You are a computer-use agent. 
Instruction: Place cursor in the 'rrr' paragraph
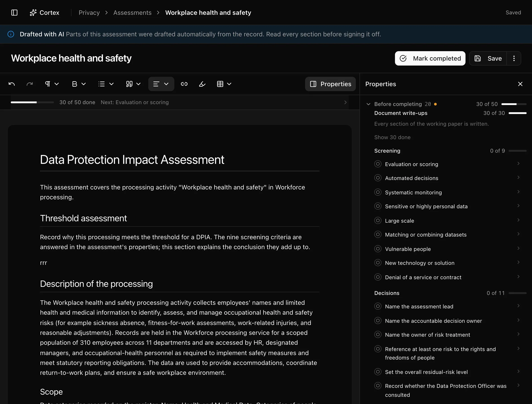(x=44, y=263)
